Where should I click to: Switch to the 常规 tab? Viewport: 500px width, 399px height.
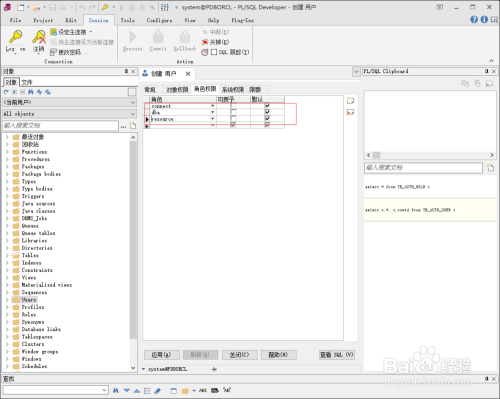tap(150, 90)
